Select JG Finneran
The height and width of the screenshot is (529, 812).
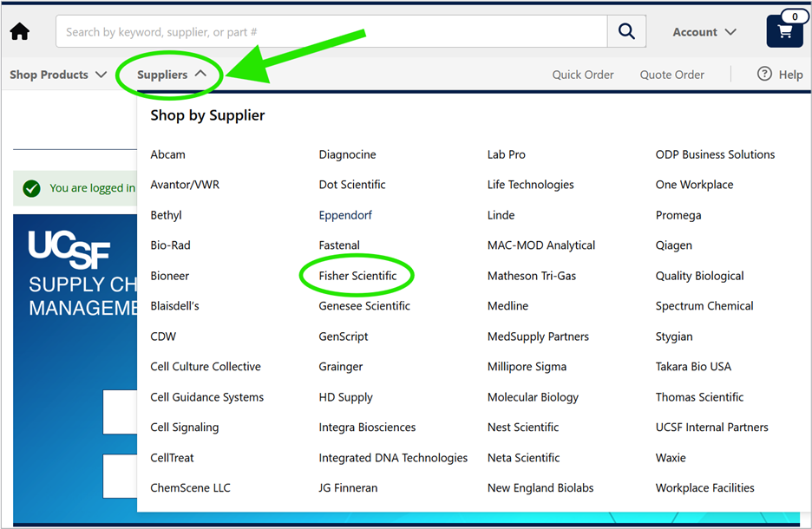[348, 487]
